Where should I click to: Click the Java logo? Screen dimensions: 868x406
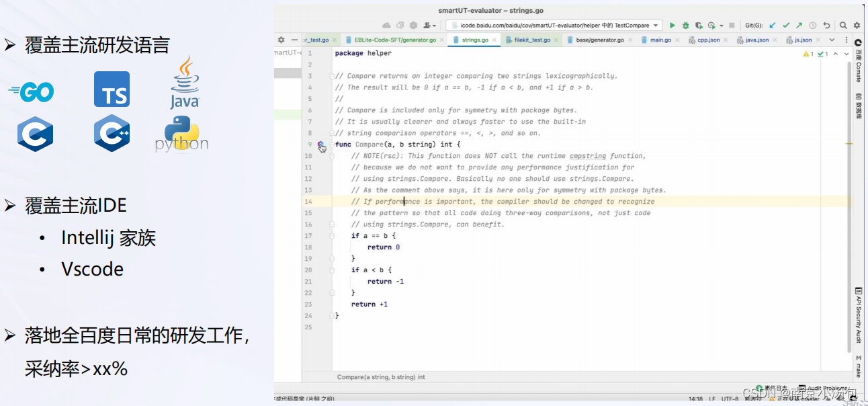(184, 82)
